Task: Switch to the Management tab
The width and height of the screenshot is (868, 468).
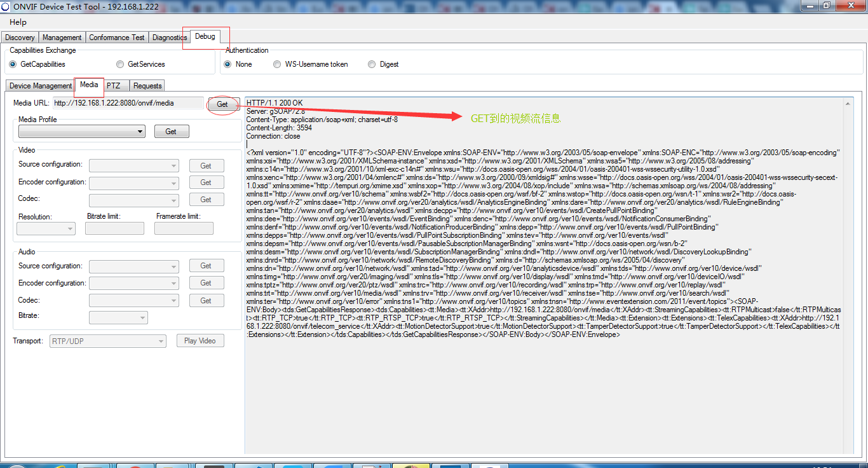Action: [x=62, y=38]
